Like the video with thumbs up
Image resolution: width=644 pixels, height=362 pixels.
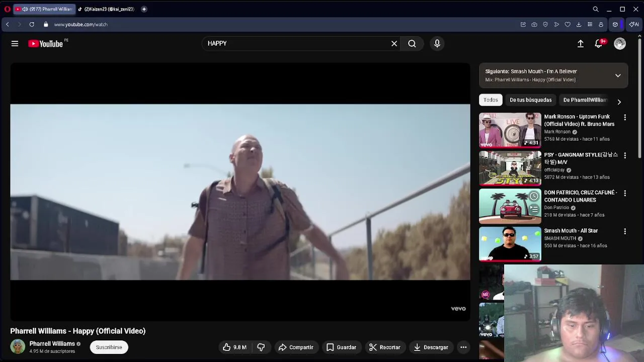(x=234, y=347)
